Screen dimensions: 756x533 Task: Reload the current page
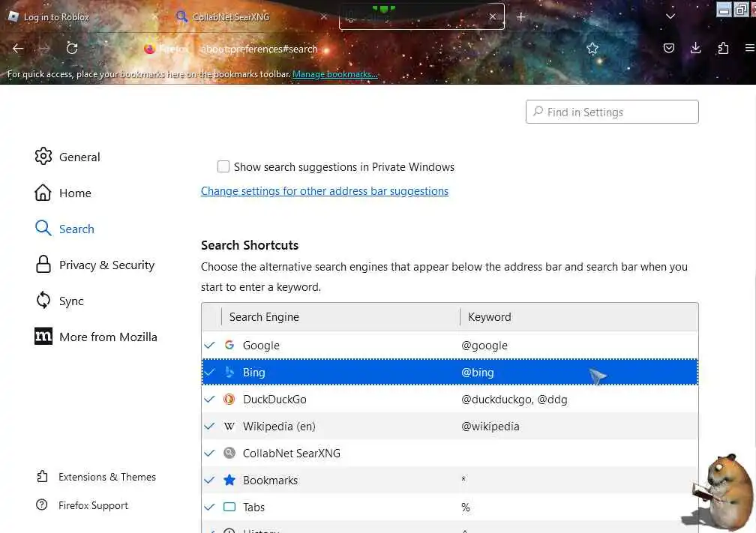pyautogui.click(x=72, y=48)
